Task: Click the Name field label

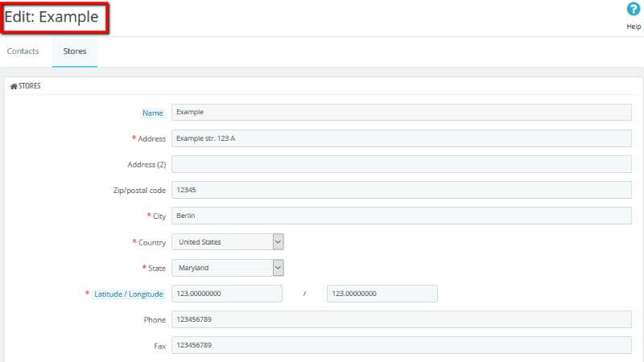Action: pos(152,113)
